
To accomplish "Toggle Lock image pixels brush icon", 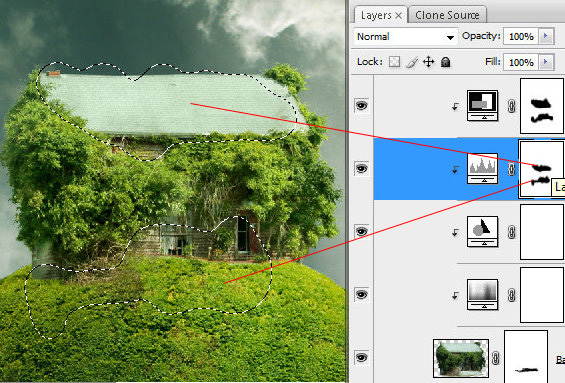I will coord(412,62).
